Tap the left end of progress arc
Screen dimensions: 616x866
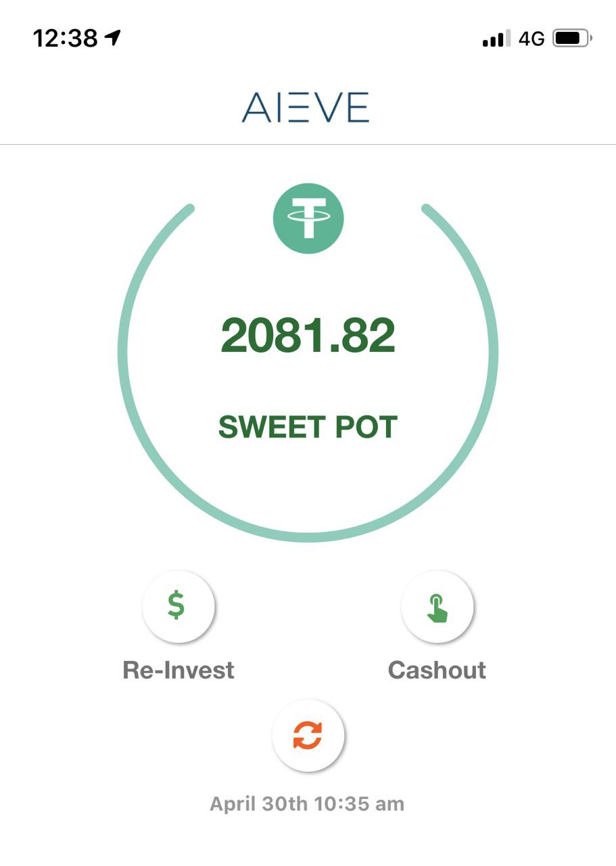coord(190,208)
